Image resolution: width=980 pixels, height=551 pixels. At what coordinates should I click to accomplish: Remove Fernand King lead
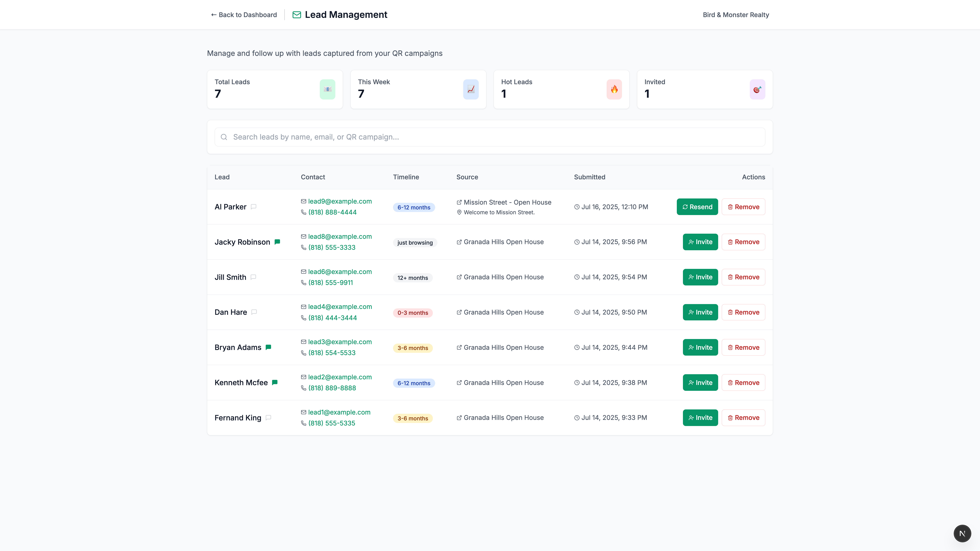pos(743,418)
